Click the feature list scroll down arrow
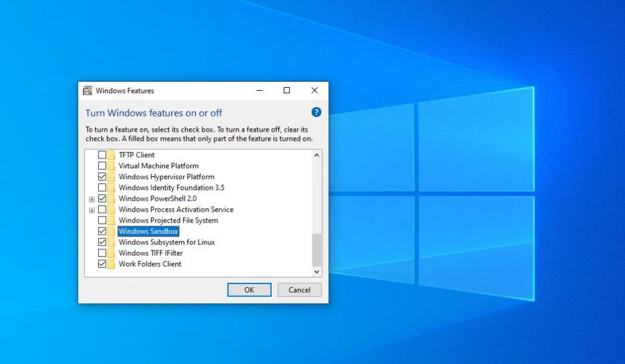The height and width of the screenshot is (364, 625). [317, 271]
